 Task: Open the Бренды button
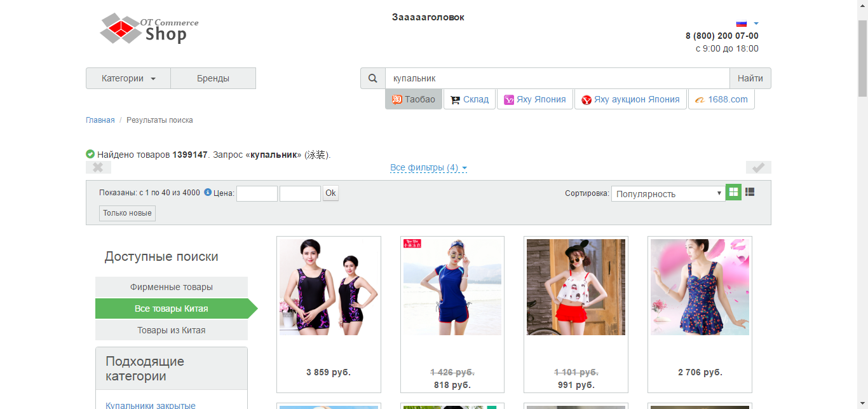click(x=213, y=78)
